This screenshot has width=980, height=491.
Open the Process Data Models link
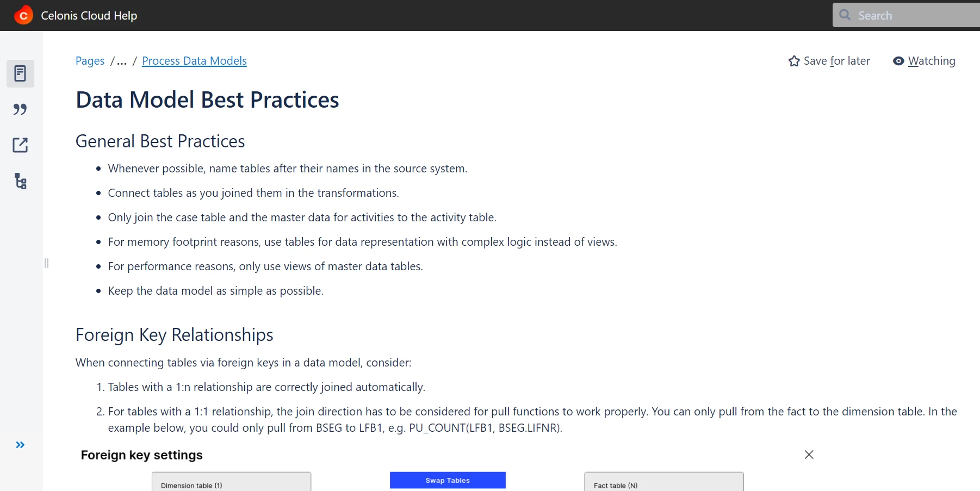194,61
